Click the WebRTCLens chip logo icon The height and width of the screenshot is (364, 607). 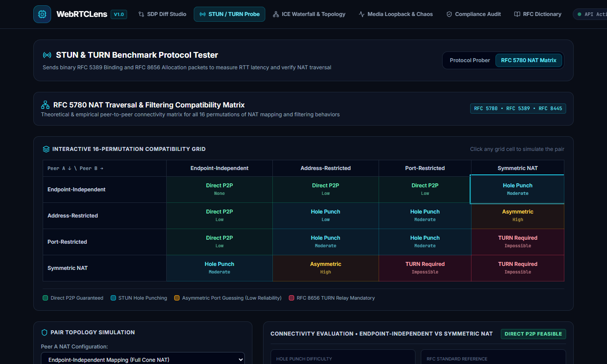(42, 14)
